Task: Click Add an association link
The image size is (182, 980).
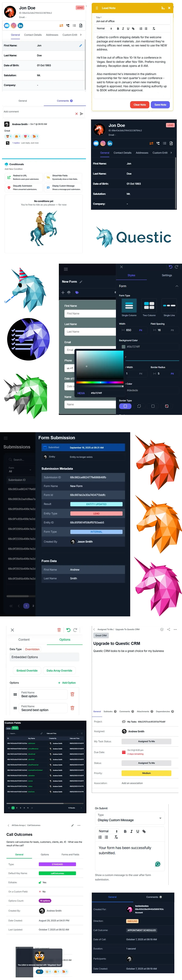Action: 132,783
